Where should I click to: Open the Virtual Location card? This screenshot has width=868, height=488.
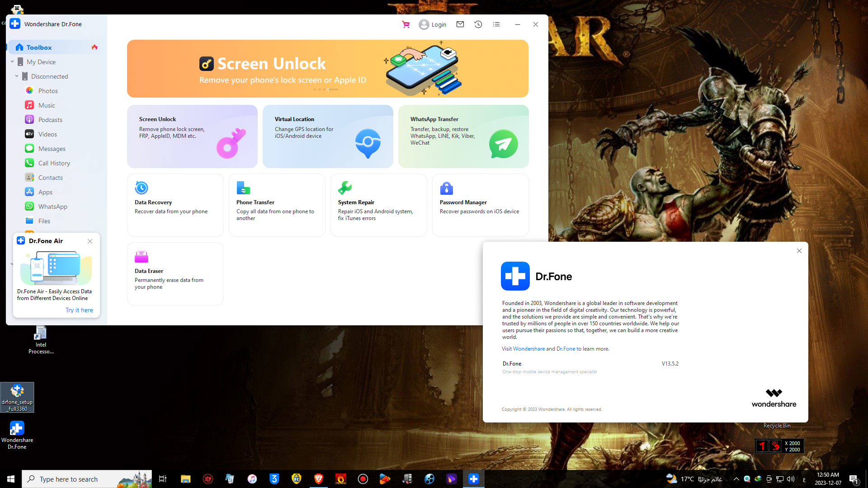click(x=328, y=136)
